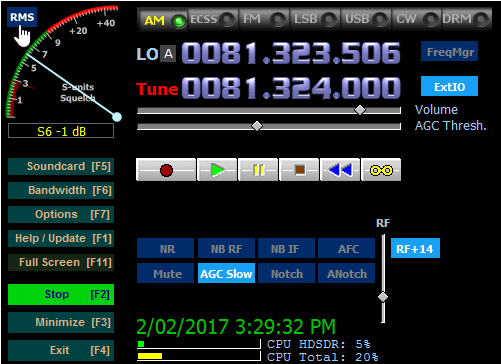This screenshot has width=501, height=364.
Task: Toggle the LO A indicator
Action: [168, 53]
